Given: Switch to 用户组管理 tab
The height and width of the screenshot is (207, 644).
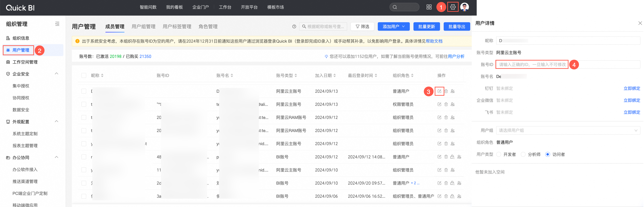Looking at the screenshot, I should click(144, 27).
